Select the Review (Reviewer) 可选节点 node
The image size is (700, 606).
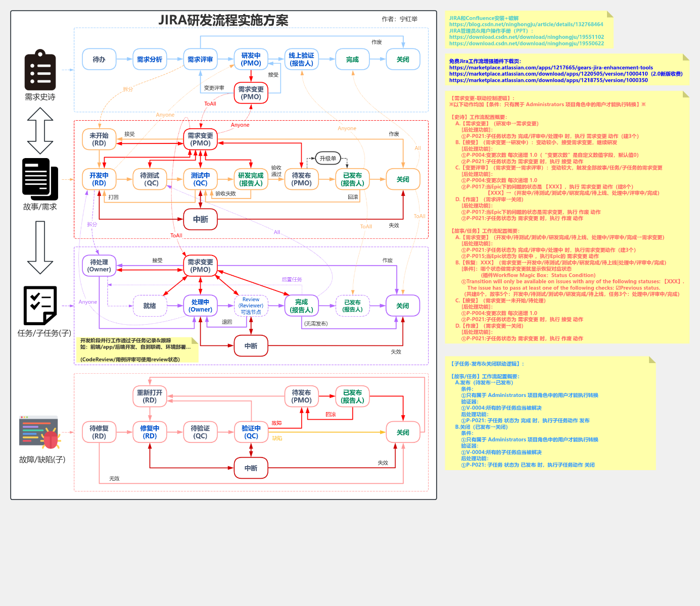pos(251,306)
